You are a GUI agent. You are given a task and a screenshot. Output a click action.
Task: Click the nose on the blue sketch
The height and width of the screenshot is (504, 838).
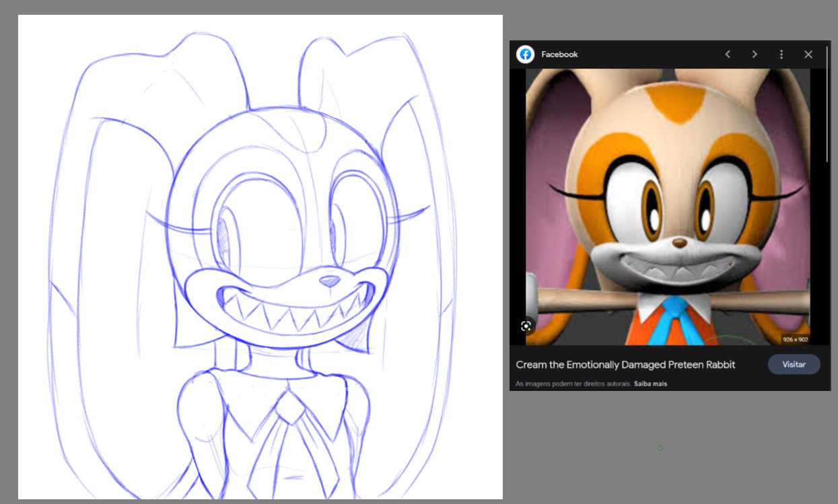pyautogui.click(x=328, y=281)
